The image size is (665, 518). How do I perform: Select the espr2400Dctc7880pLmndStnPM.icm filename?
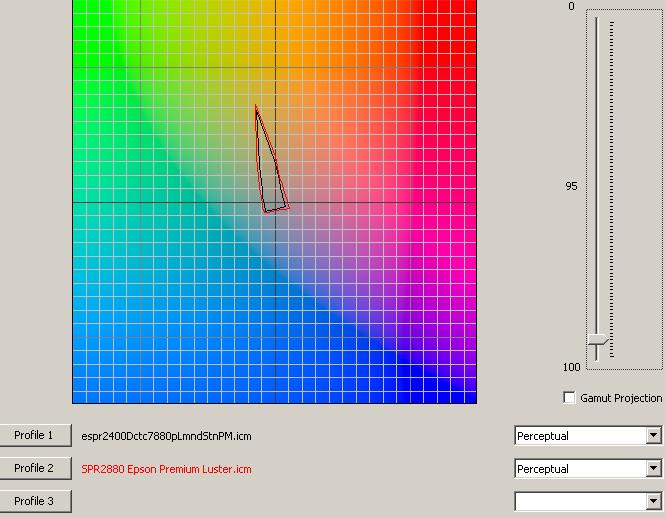coord(166,436)
